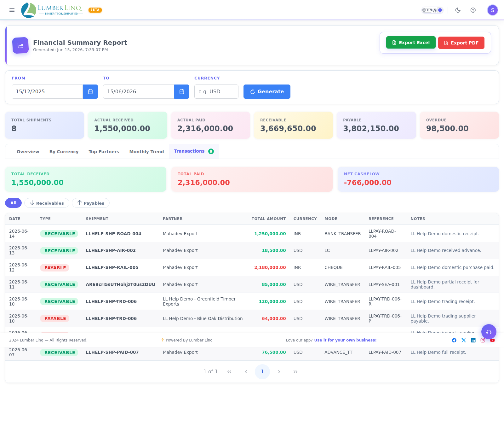Click partner Greenfield Timber Exports
Image resolution: width=504 pixels, height=426 pixels.
[x=199, y=301]
